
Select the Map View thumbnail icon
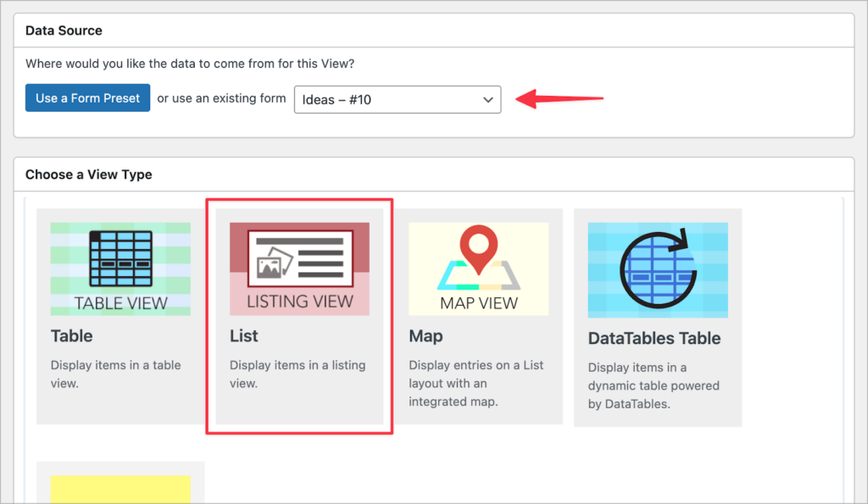(x=479, y=269)
